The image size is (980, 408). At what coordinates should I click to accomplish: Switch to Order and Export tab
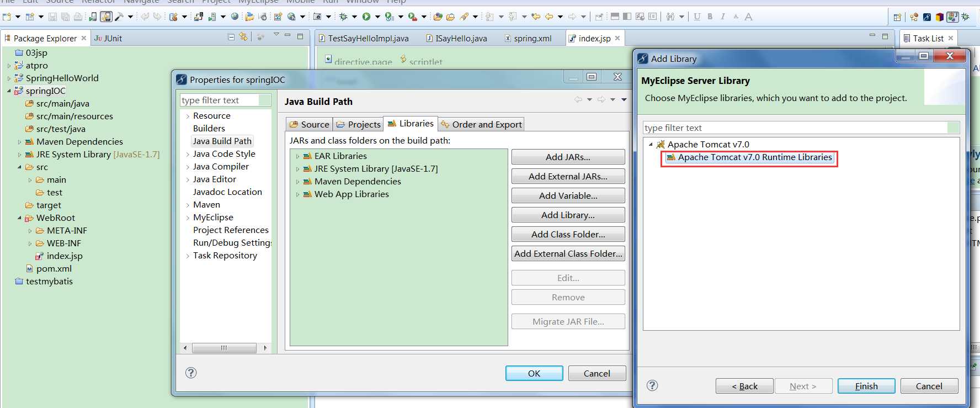pyautogui.click(x=481, y=124)
